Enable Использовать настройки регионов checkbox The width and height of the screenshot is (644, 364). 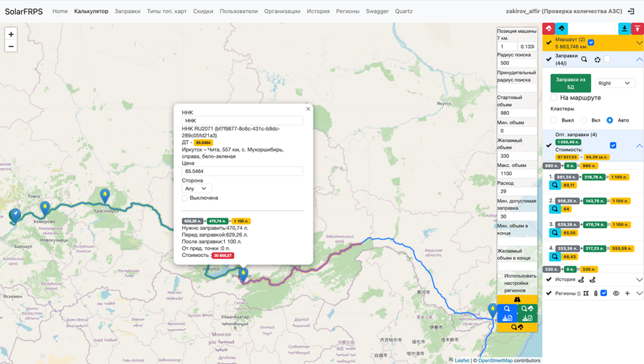coord(500,275)
